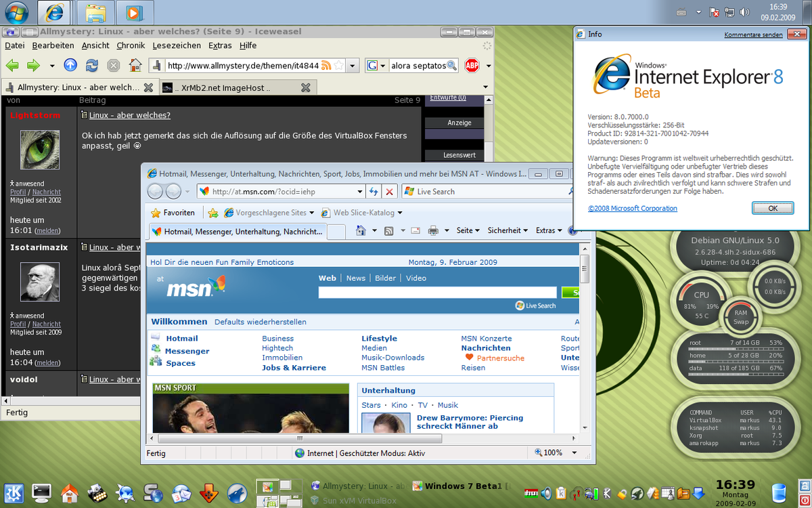Select the Bilder search tab on MSN
The height and width of the screenshot is (508, 812).
386,278
